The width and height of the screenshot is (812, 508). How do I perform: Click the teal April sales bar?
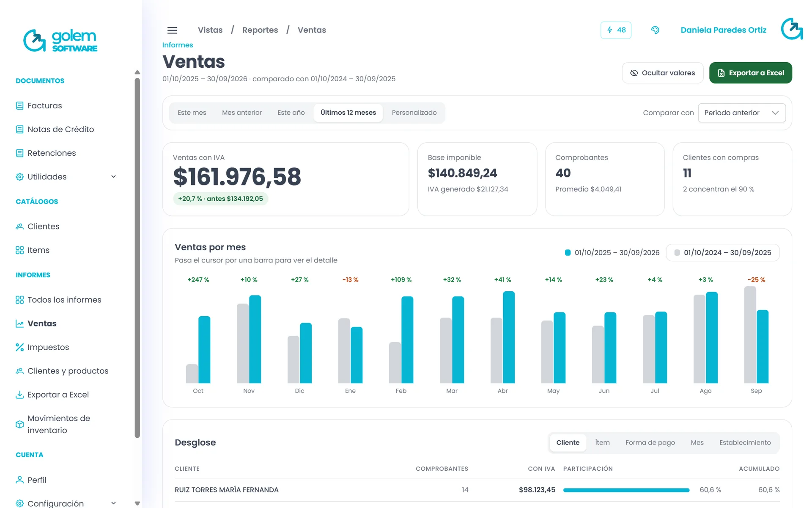tap(509, 337)
